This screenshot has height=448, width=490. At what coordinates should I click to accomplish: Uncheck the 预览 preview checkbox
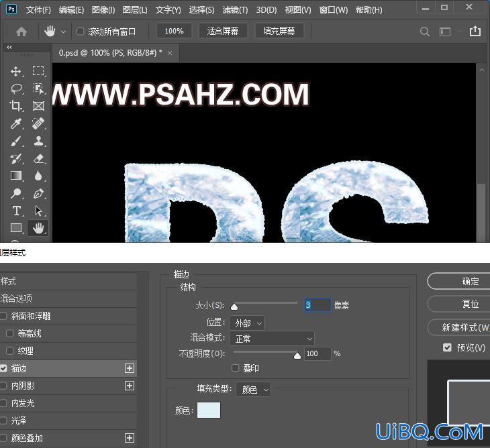pos(447,347)
